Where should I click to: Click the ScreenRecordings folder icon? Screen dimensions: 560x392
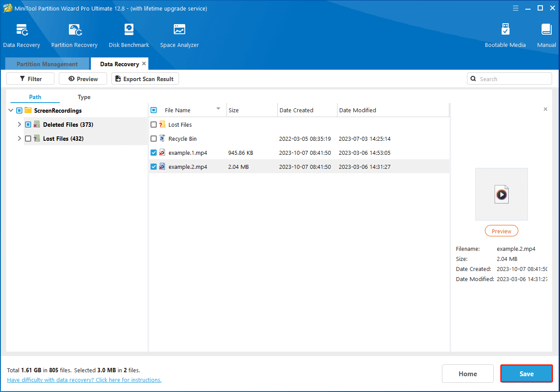click(x=28, y=110)
